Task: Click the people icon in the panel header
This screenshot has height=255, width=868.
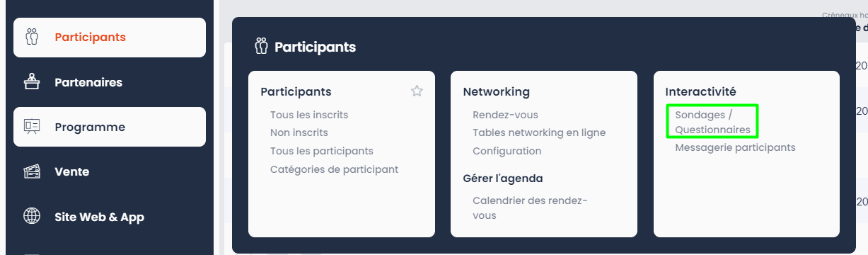Action: click(262, 47)
